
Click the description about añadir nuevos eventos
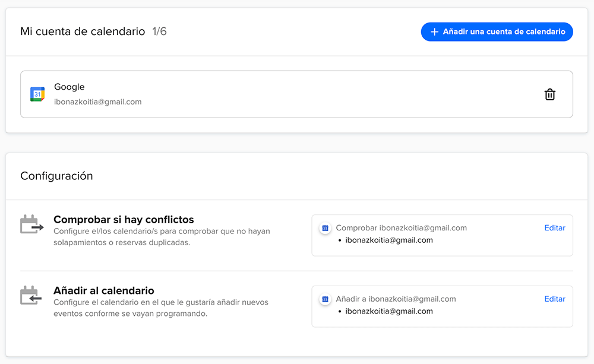(161, 308)
